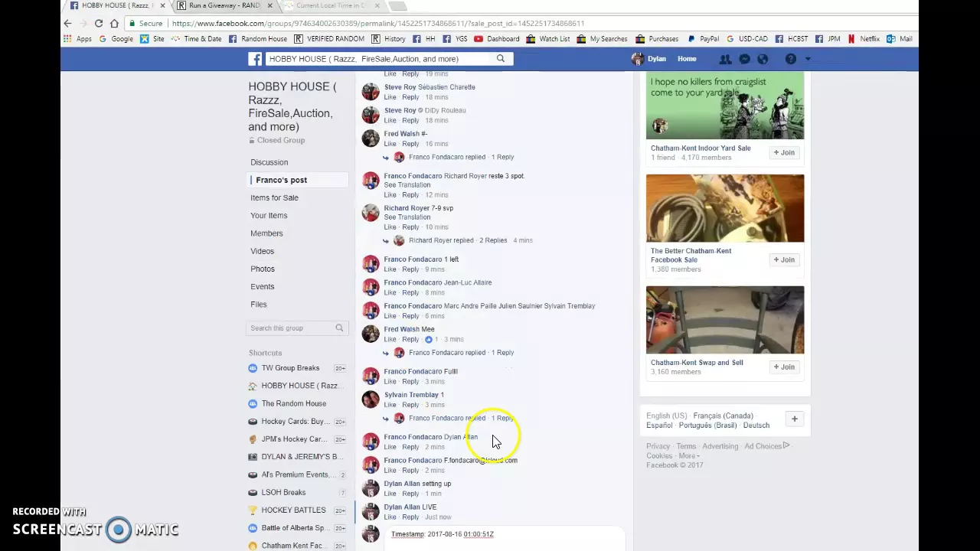
Task: Open Discussion in group sidebar
Action: click(269, 162)
